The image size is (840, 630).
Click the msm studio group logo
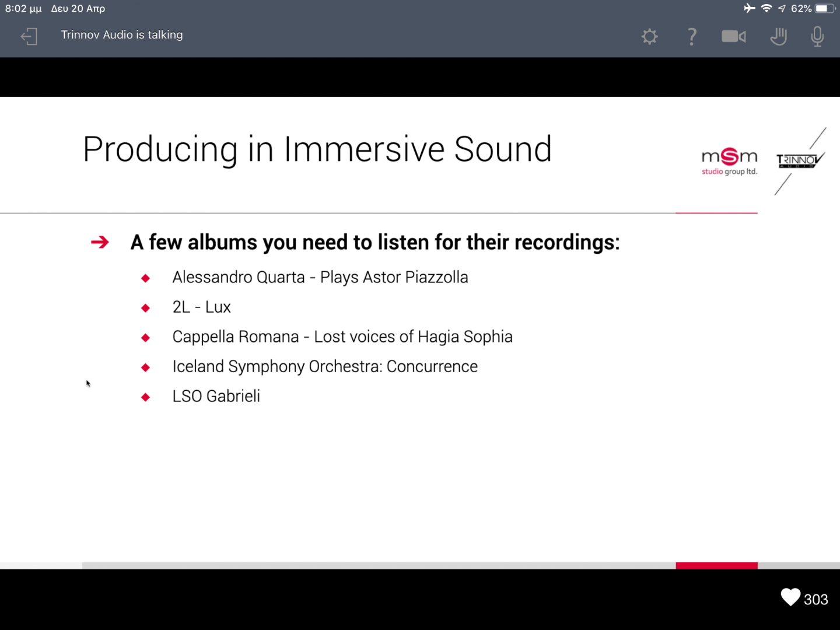click(729, 162)
